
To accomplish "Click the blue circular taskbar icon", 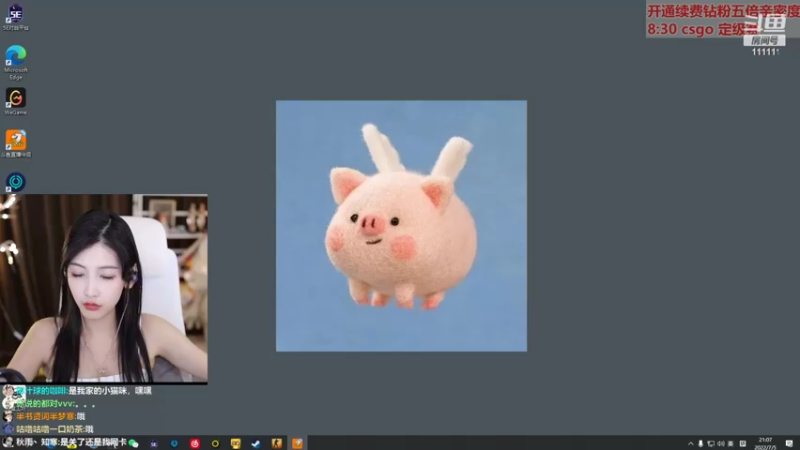I will pos(174,443).
